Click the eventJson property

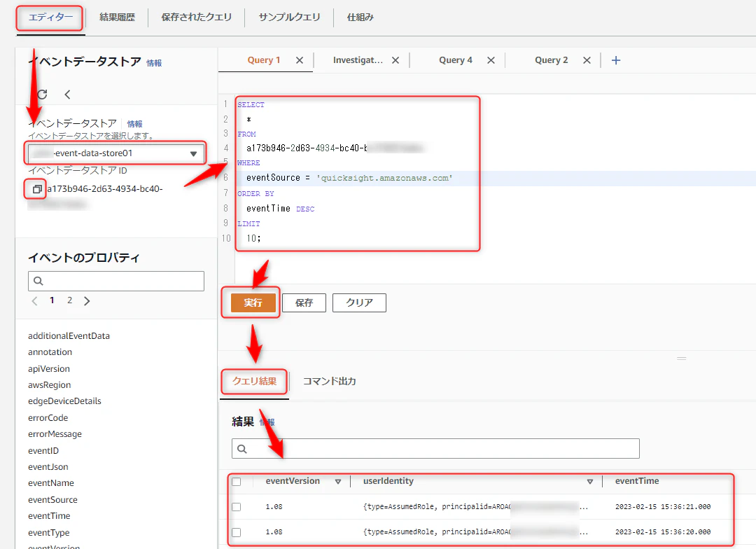pos(48,467)
